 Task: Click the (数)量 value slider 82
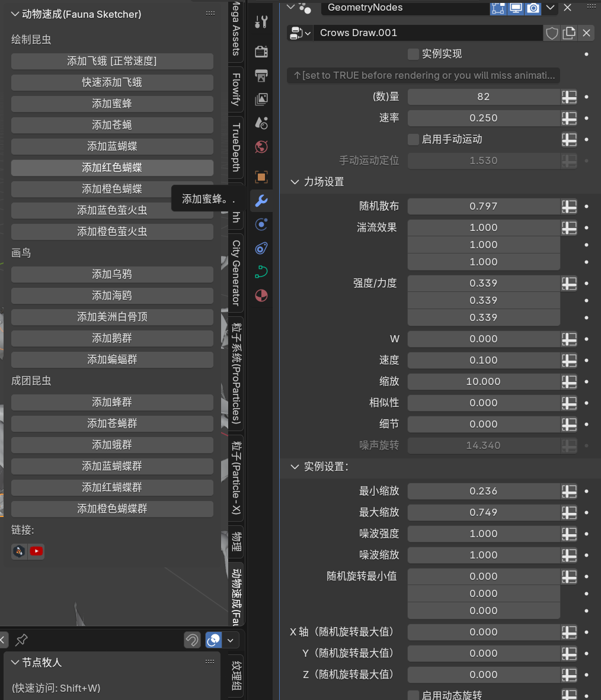[x=484, y=97]
